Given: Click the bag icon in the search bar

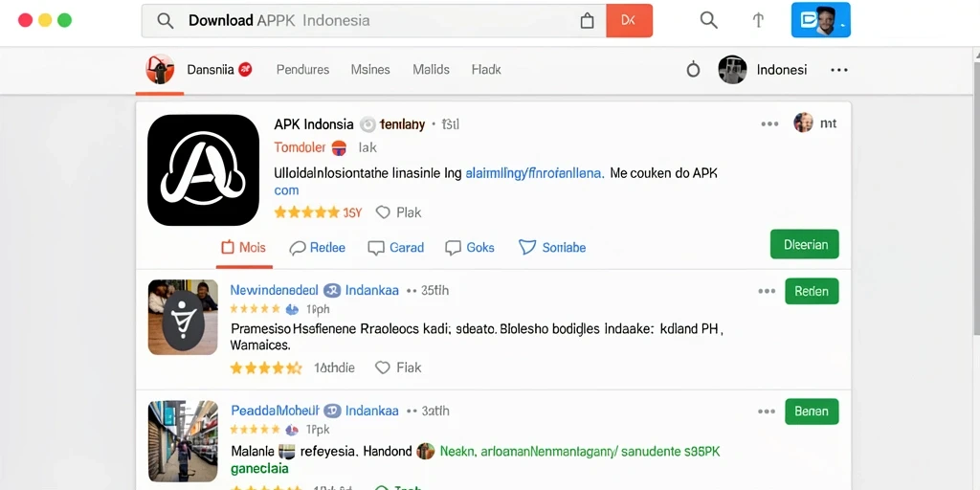Looking at the screenshot, I should click(x=587, y=21).
